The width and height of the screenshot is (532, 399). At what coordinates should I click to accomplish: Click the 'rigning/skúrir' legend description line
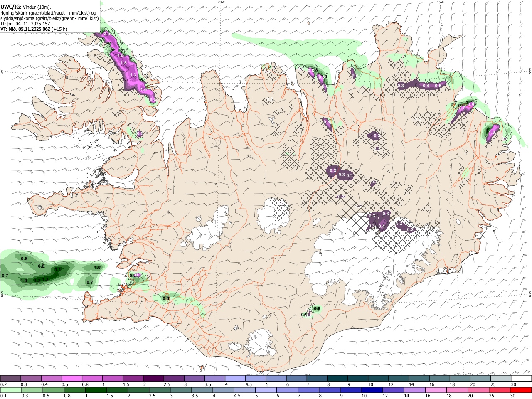click(x=49, y=13)
